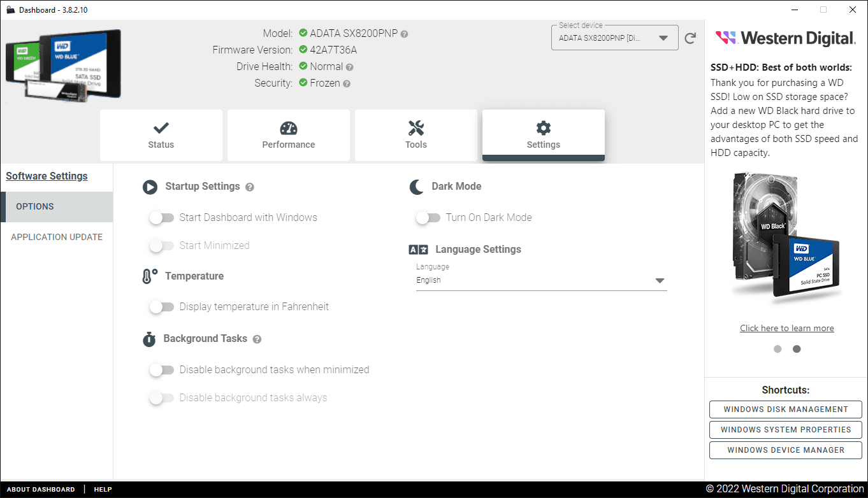The height and width of the screenshot is (498, 868).
Task: Click the Settings gear icon
Action: click(544, 128)
